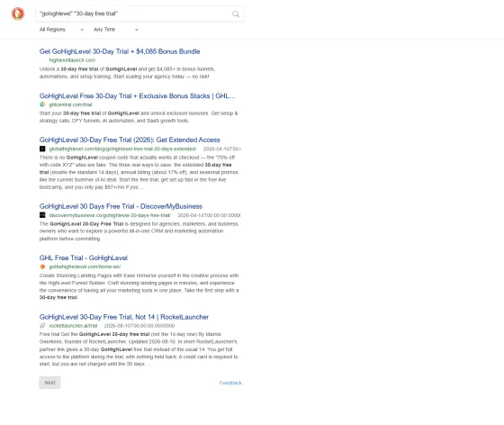Open 'Get GoHighLevel 30-Day Trial + $4,085 Bonus Bundle' result

tap(120, 51)
